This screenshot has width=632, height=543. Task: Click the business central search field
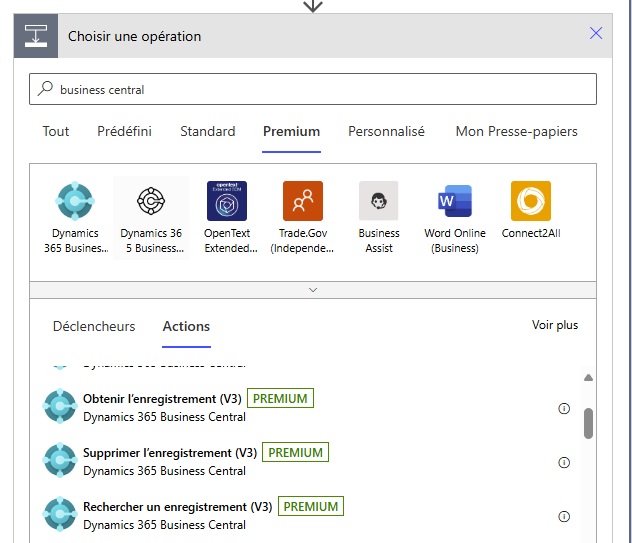tap(320, 89)
